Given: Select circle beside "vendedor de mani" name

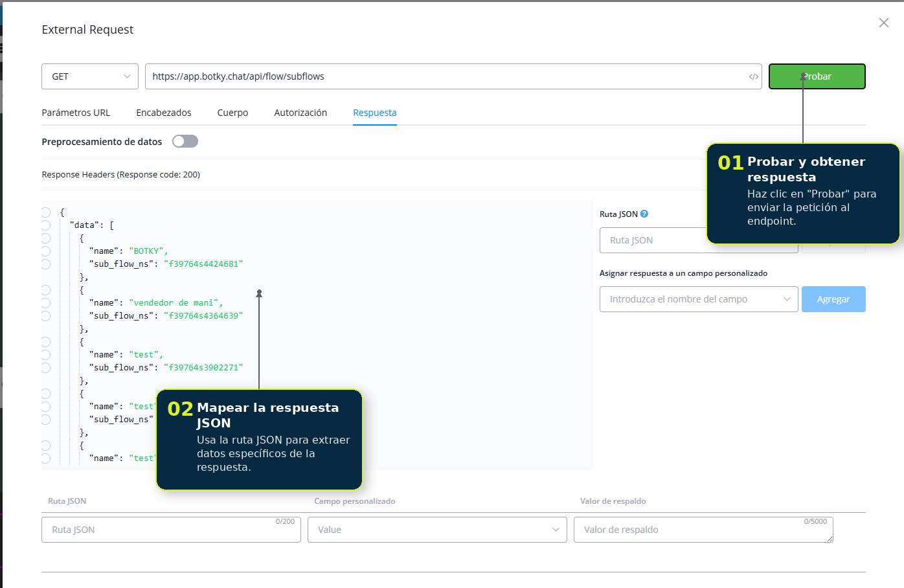Looking at the screenshot, I should click(45, 303).
